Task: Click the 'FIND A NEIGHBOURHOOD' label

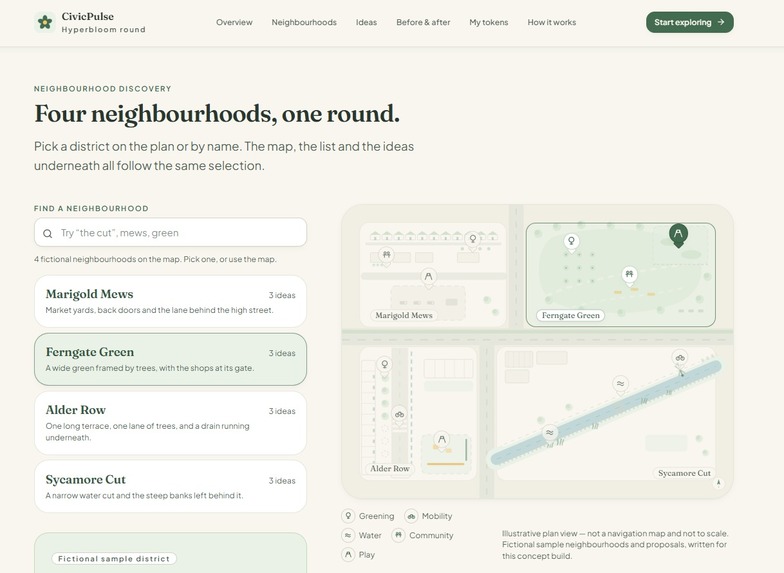Action: click(91, 208)
